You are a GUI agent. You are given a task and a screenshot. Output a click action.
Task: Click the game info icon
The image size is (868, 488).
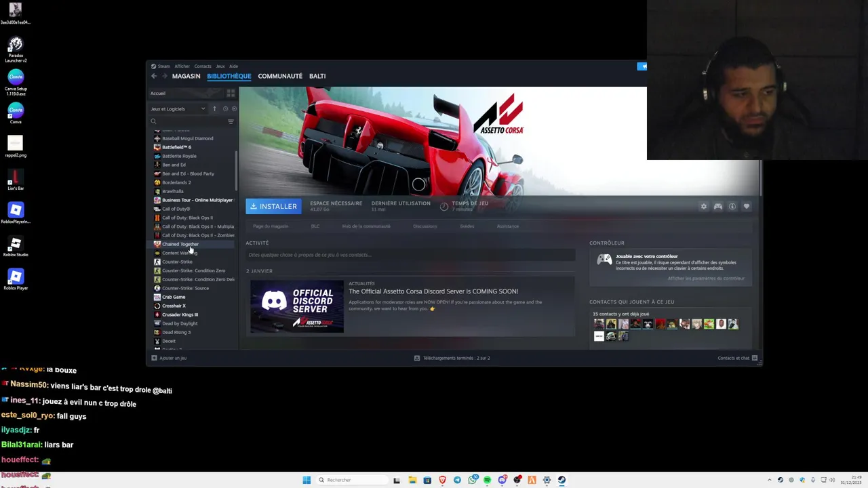tap(732, 206)
